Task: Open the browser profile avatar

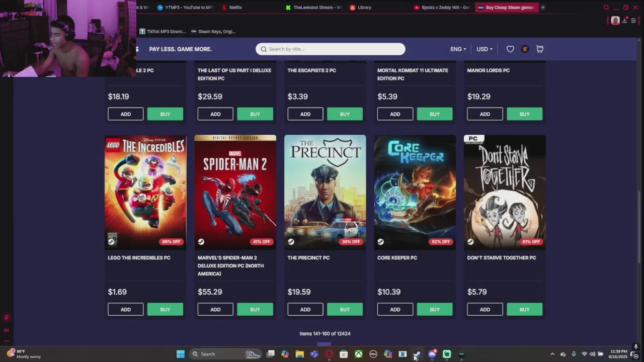Action: click(615, 21)
